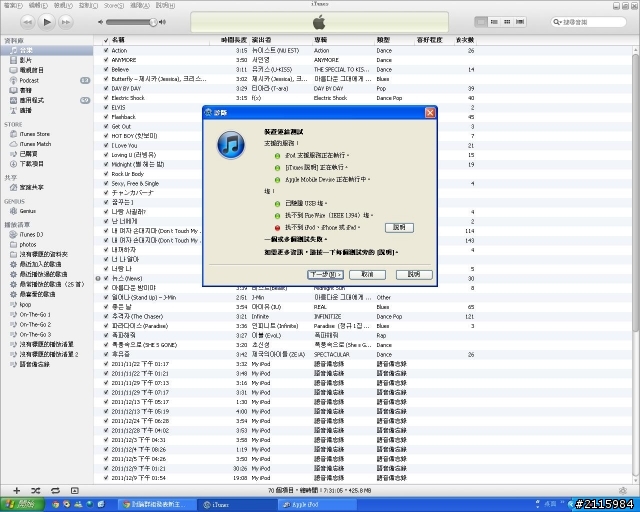Image resolution: width=640 pixels, height=512 pixels.
Task: Click Next in the diagnostics dialog
Action: [x=325, y=274]
